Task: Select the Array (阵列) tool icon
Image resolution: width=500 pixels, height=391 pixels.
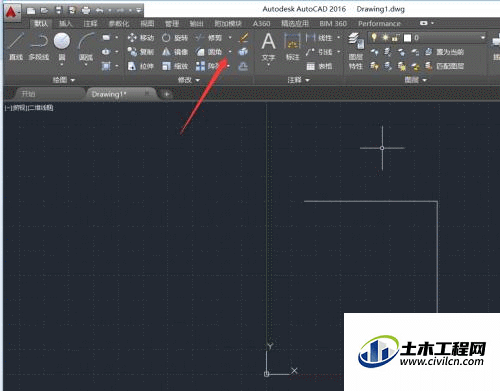Action: [200, 66]
